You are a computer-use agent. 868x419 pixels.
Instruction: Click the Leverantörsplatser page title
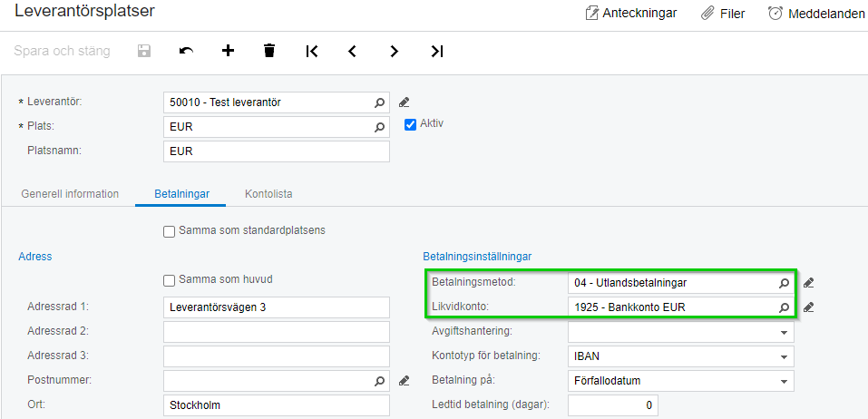84,11
